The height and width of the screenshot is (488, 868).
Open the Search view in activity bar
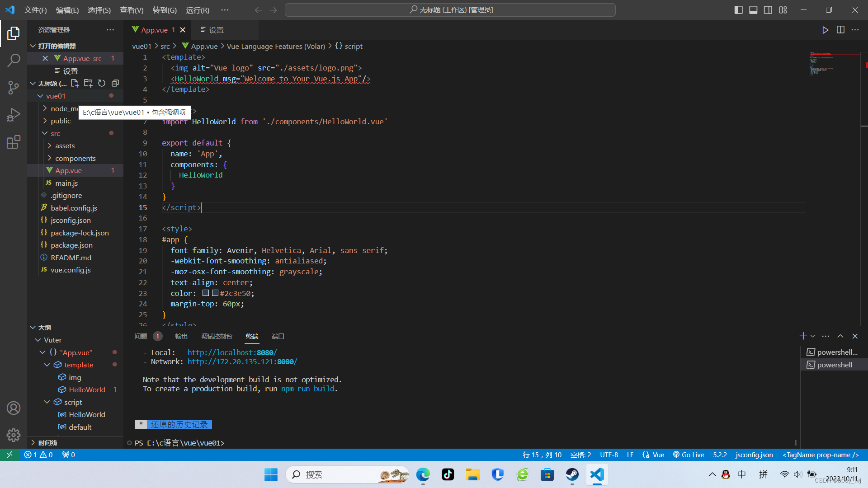tap(14, 60)
